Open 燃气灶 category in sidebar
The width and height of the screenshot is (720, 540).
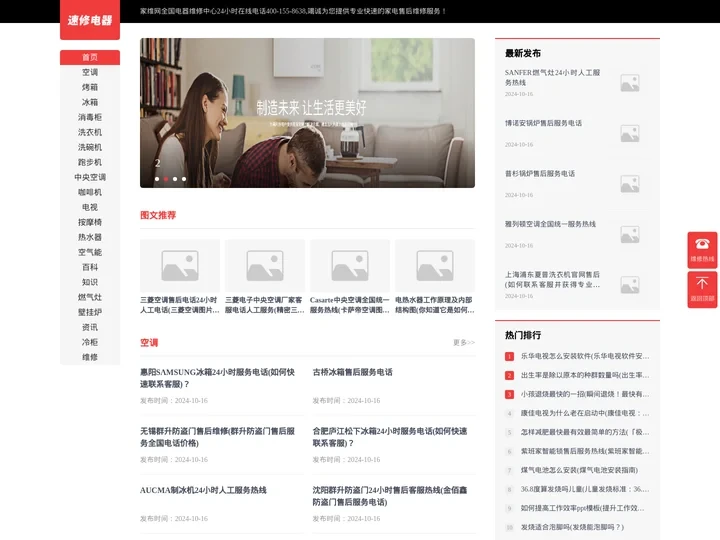tap(90, 297)
